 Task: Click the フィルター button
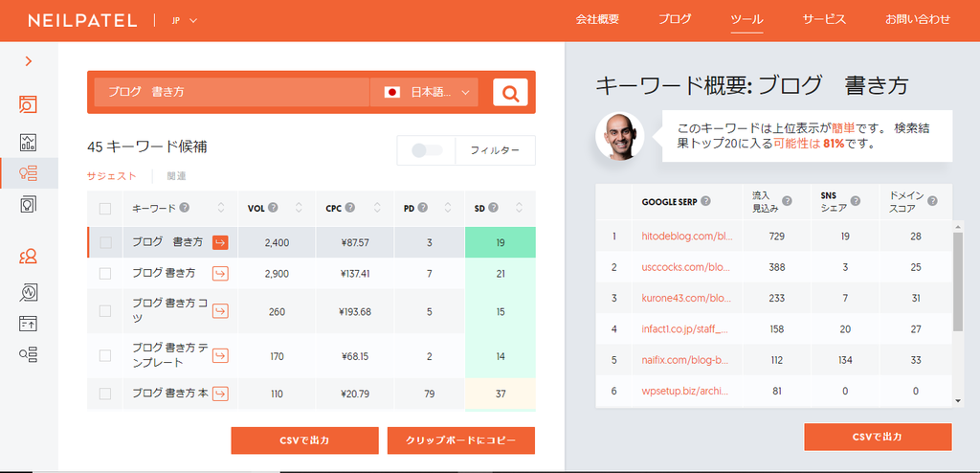[495, 150]
